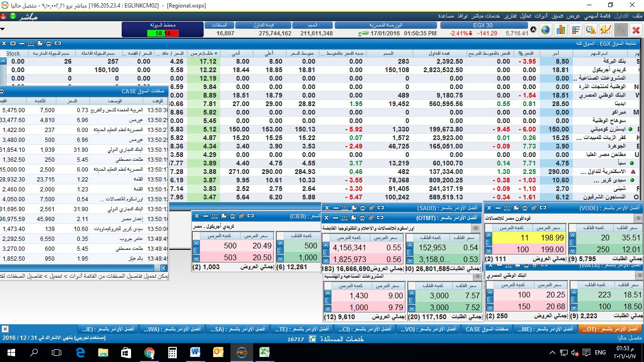Image resolution: width=644 pixels, height=362 pixels.
Task: Click the support services icon in status bar
Action: point(312,338)
